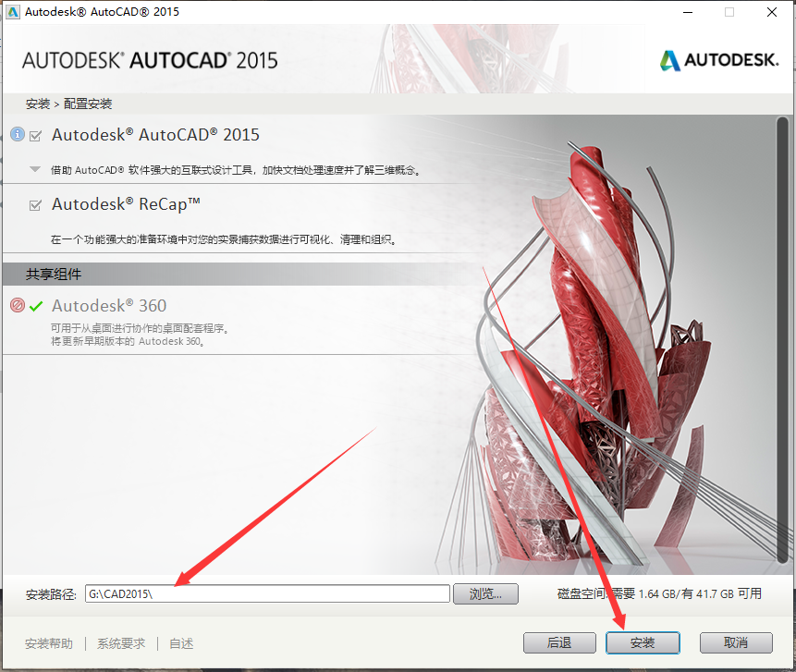The height and width of the screenshot is (672, 796).
Task: Click the AutoCAD title bar app icon
Action: 13,12
